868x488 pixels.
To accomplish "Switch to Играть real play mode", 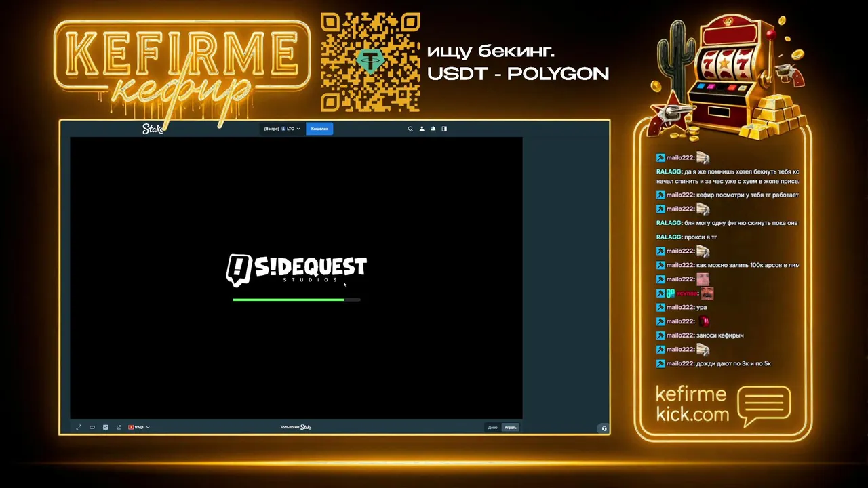I will click(511, 427).
